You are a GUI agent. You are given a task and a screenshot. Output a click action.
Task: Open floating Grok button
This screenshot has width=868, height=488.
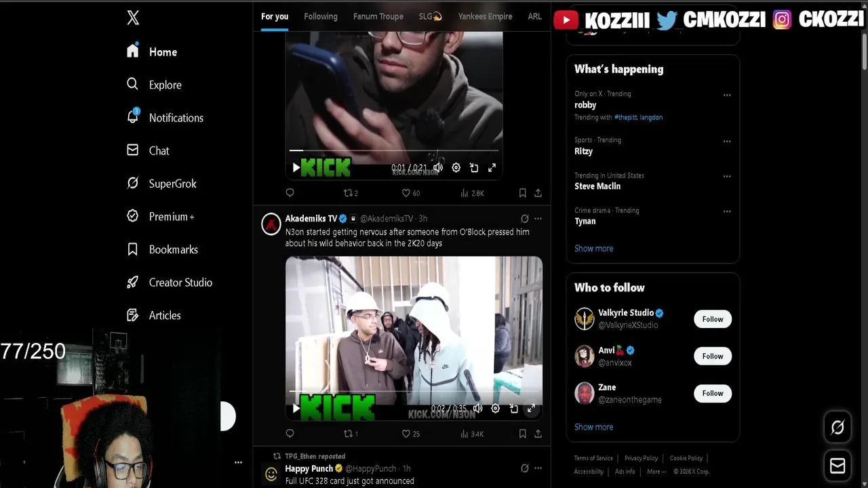click(837, 427)
